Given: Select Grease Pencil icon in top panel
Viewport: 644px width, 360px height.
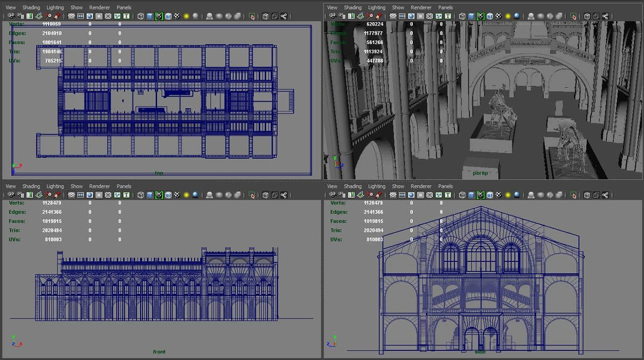Looking at the screenshot, I should tap(57, 16).
